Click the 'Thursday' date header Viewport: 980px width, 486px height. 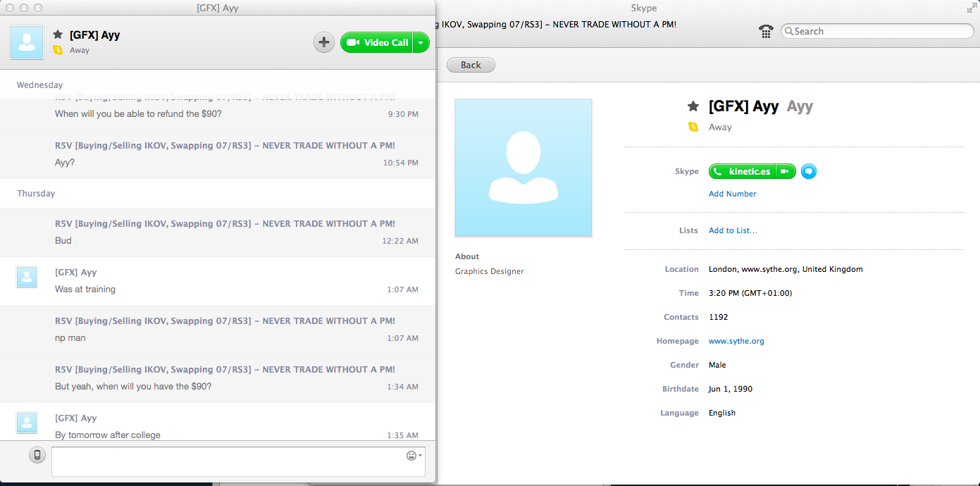36,193
